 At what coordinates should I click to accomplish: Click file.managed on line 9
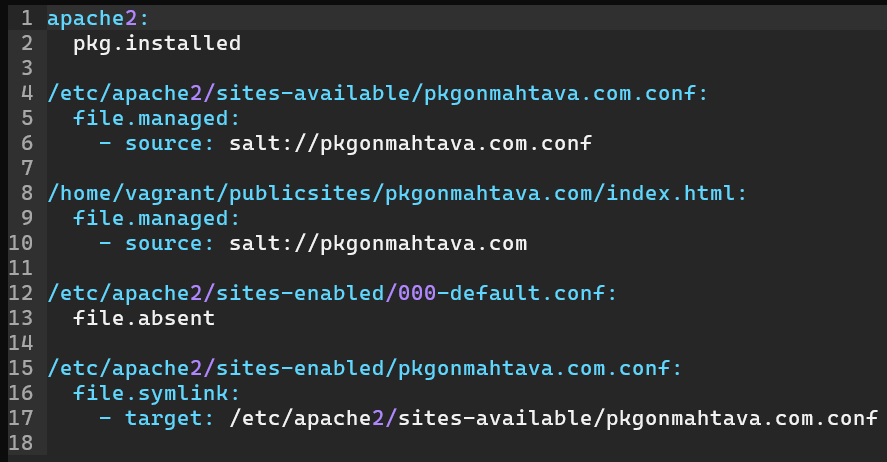pos(157,217)
